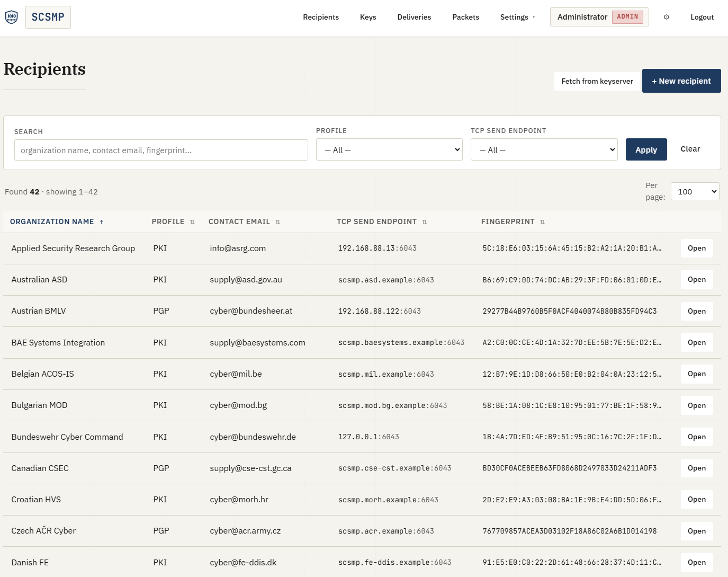The width and height of the screenshot is (728, 577).
Task: Select the email cyber@fe-ddis.dk
Action: (243, 562)
